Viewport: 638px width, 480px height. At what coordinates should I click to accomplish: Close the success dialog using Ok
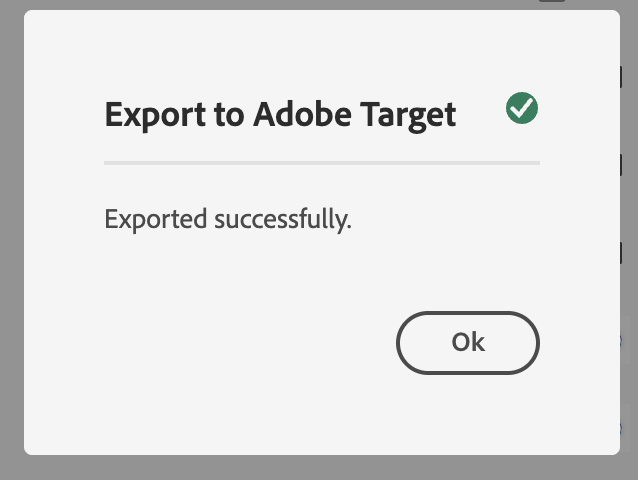[x=467, y=343]
